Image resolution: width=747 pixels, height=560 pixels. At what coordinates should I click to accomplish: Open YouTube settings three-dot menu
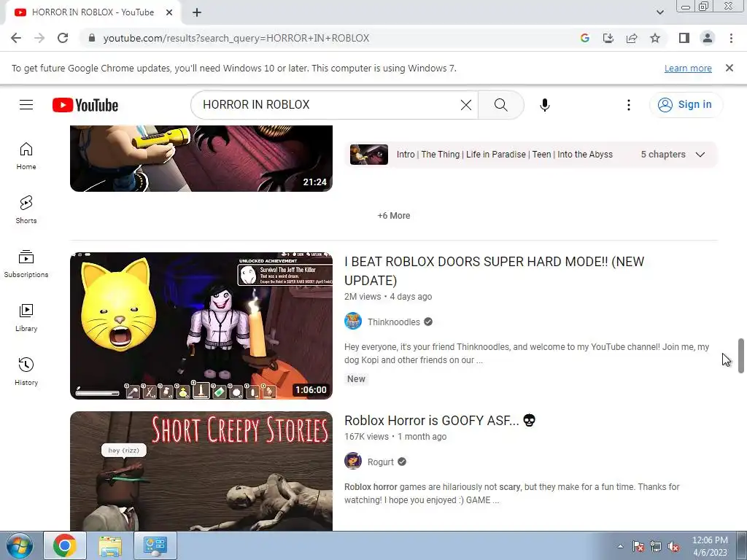click(629, 105)
